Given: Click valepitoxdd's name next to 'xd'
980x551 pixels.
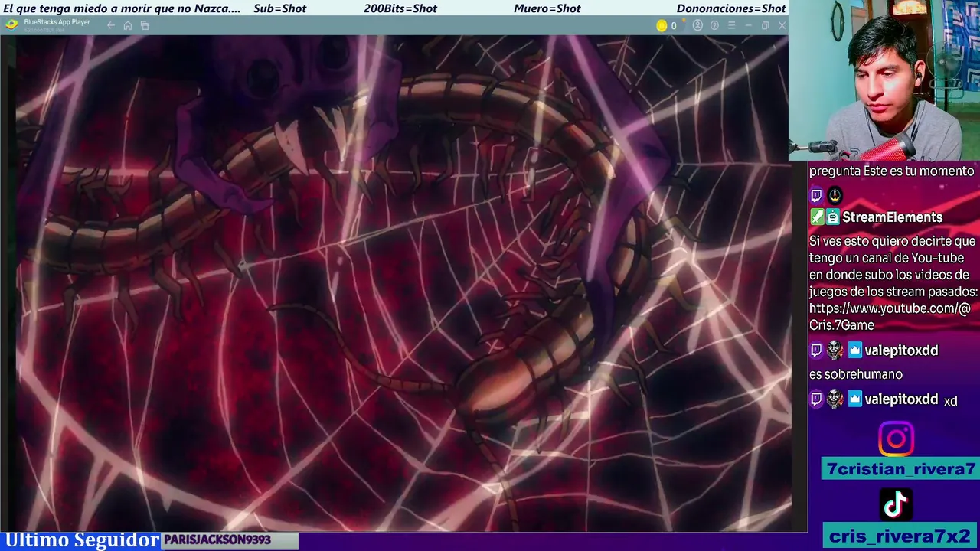Looking at the screenshot, I should [x=901, y=399].
